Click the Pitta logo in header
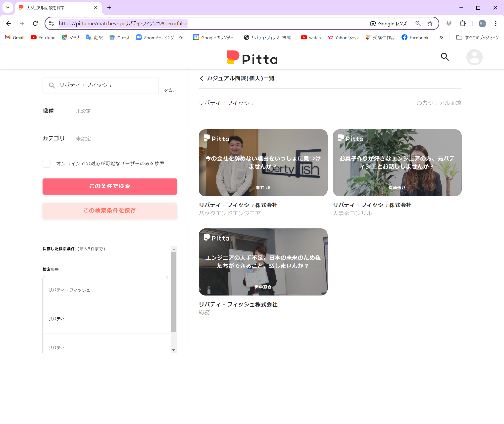This screenshot has height=424, width=504. (252, 58)
